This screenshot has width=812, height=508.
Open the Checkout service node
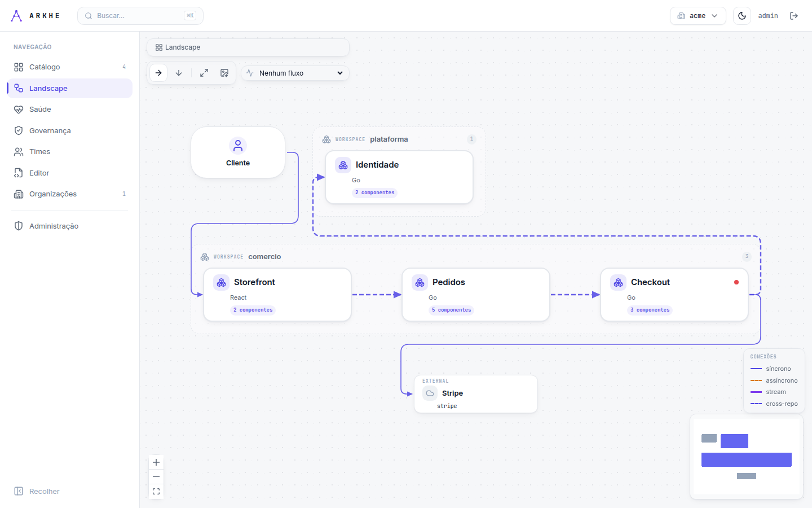point(674,295)
